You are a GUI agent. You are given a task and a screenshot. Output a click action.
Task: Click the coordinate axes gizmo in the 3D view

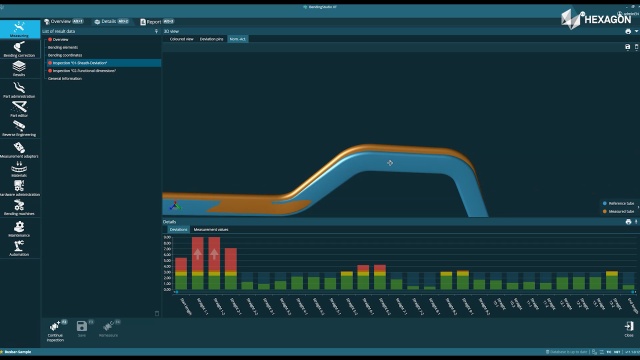point(175,206)
